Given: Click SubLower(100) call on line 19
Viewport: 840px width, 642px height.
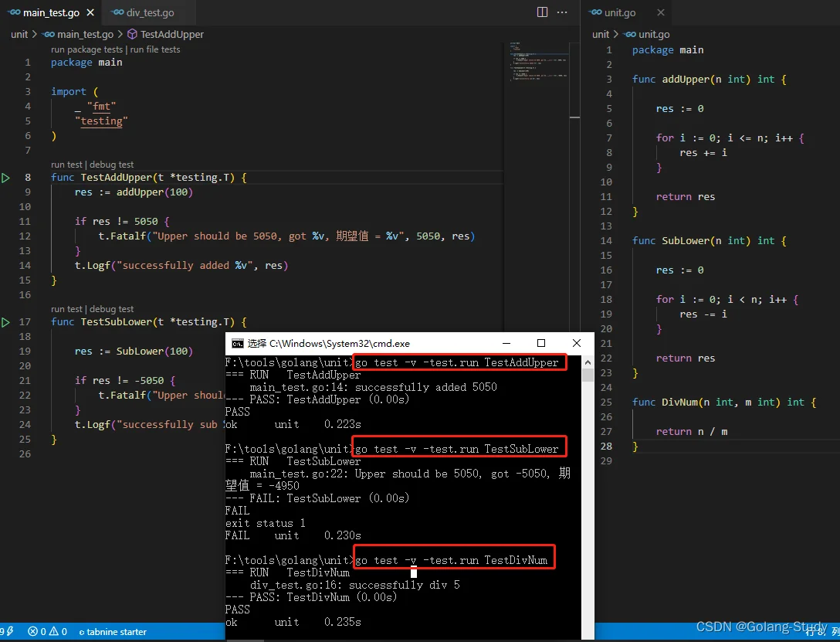Looking at the screenshot, I should click(154, 352).
